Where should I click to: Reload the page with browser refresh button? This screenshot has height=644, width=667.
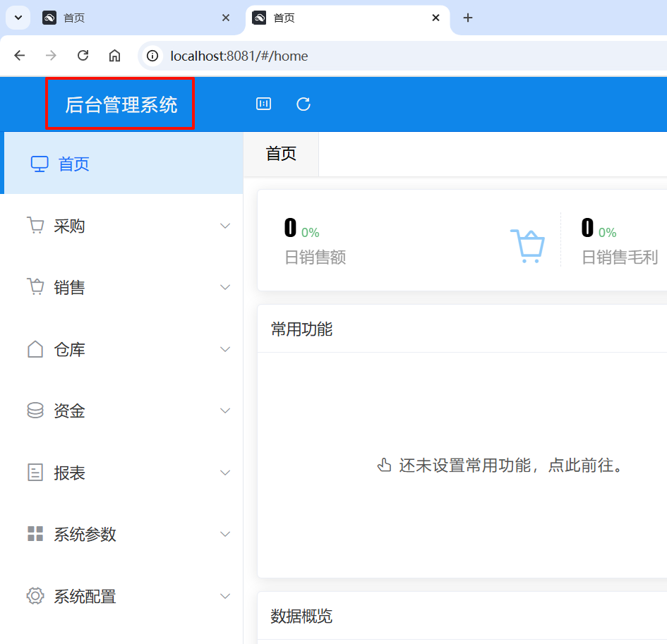point(83,56)
